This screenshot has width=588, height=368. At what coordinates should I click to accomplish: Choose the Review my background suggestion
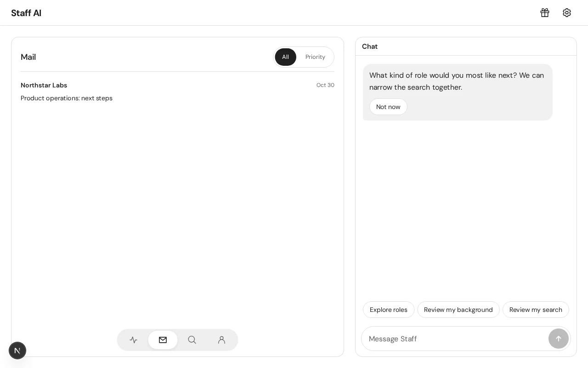coord(458,310)
